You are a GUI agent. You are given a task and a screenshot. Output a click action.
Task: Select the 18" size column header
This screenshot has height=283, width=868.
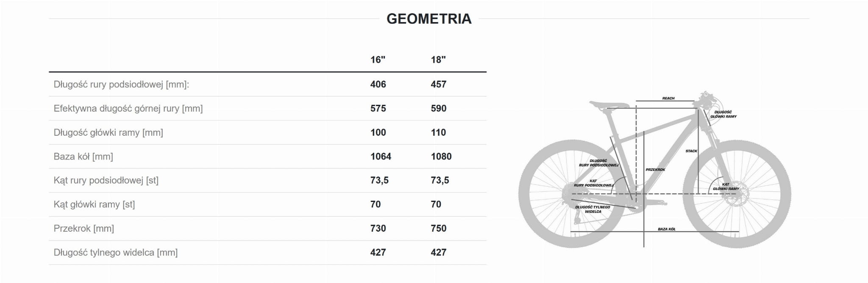pyautogui.click(x=438, y=60)
